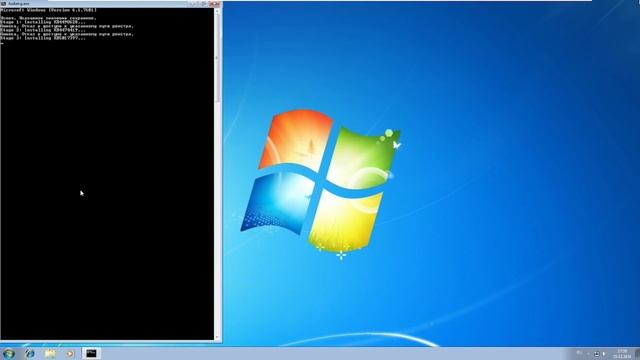
Task: Open the Windows Start menu orb
Action: [9, 353]
